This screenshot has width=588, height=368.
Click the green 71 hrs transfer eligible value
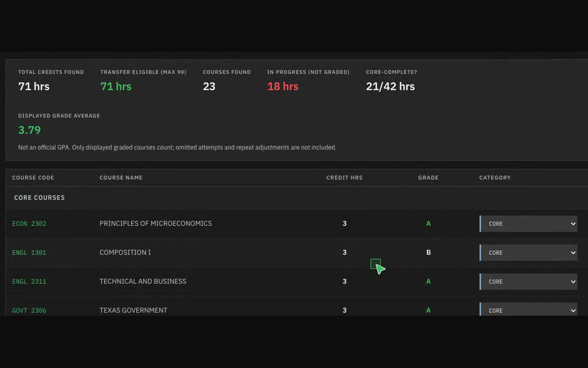click(x=116, y=86)
